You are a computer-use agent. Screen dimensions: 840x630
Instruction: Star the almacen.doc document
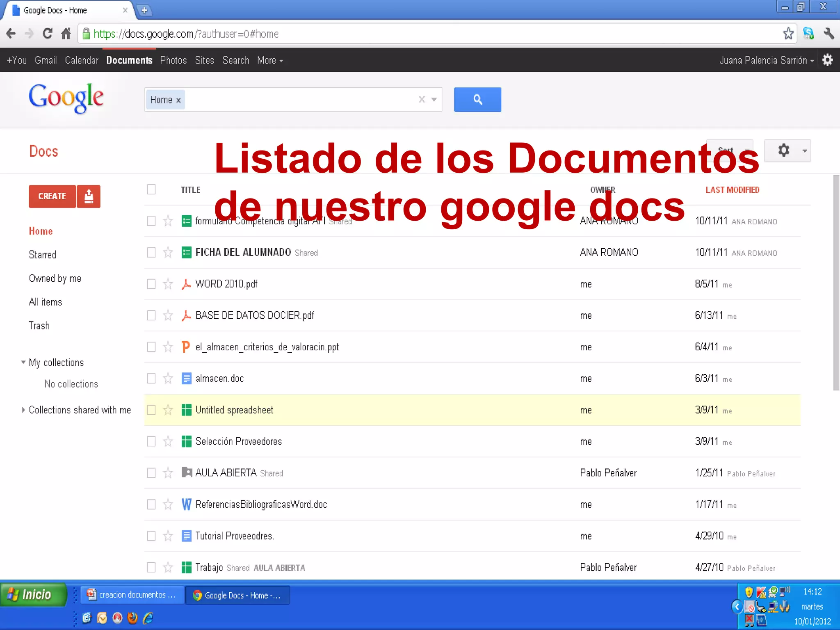tap(168, 378)
